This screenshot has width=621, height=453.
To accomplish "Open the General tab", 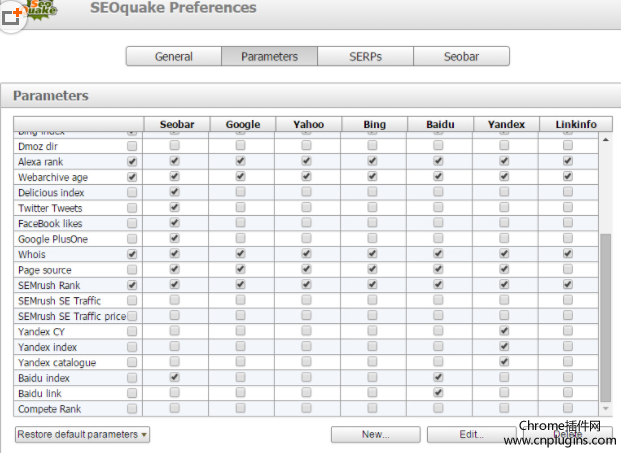I will pyautogui.click(x=173, y=57).
